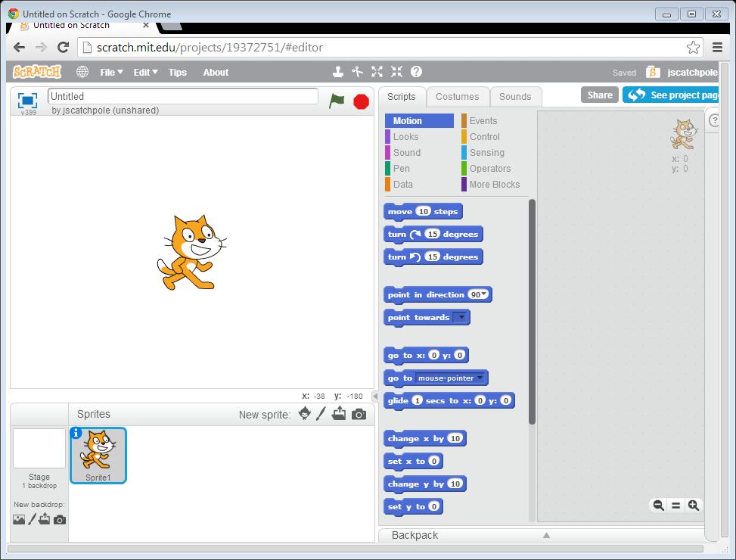736x560 pixels.
Task: Select the Events block category
Action: (483, 120)
